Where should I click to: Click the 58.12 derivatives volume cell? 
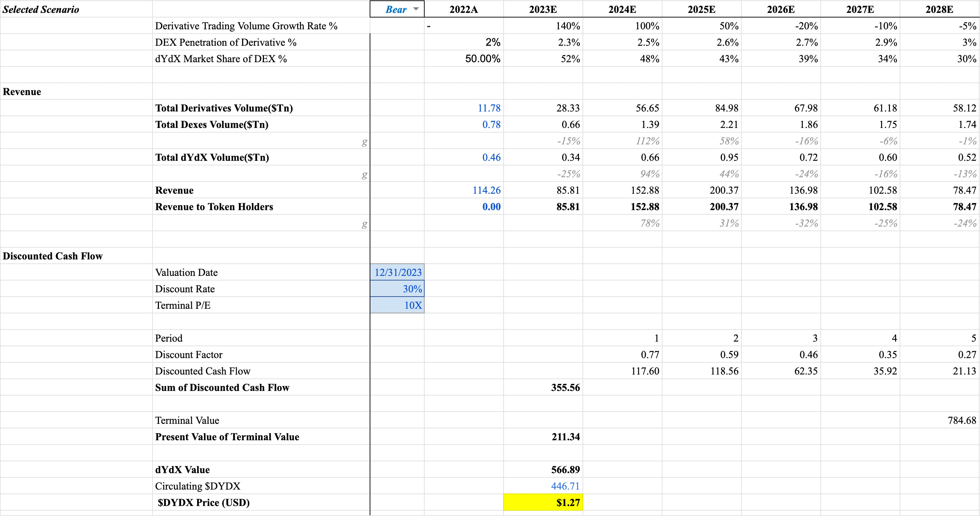[939, 108]
